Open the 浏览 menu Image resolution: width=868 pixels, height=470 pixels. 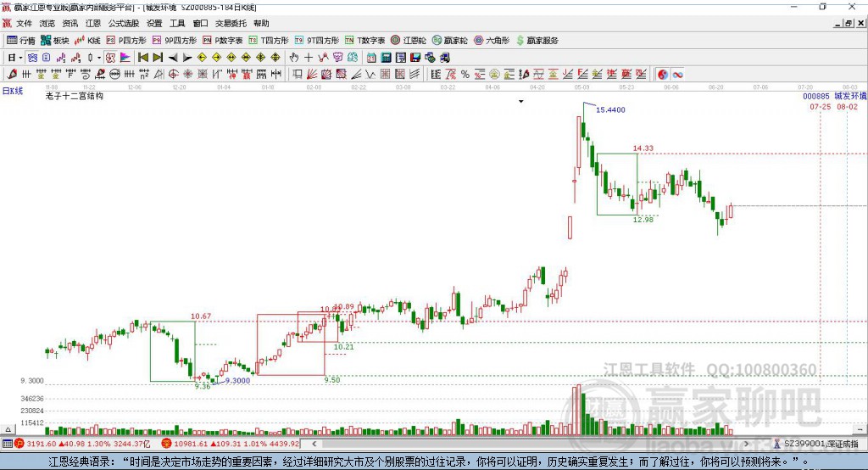[x=47, y=23]
